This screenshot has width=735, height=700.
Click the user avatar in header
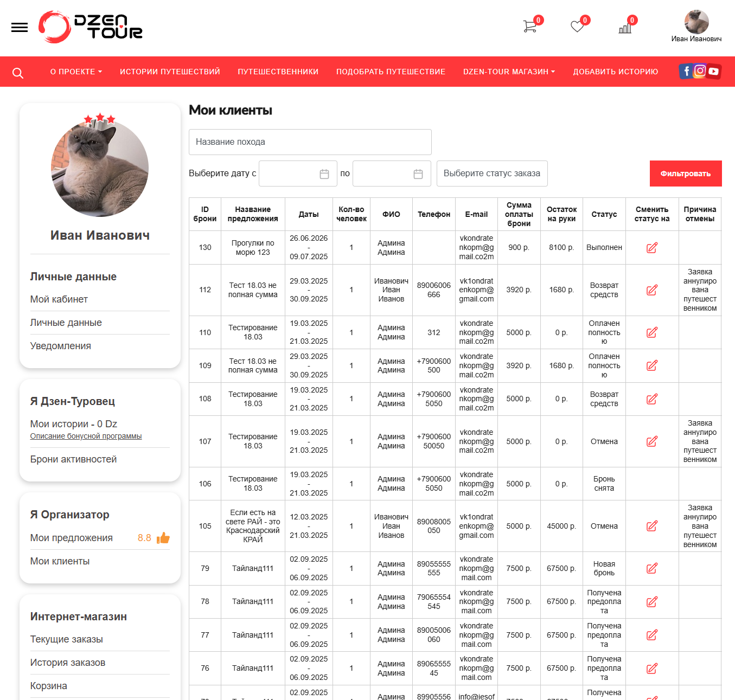[696, 22]
